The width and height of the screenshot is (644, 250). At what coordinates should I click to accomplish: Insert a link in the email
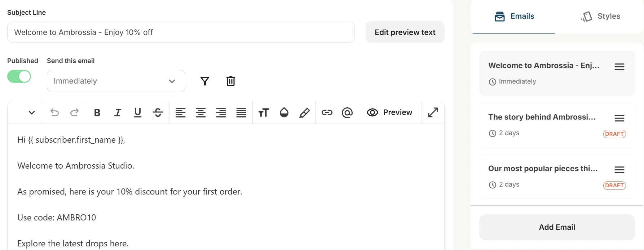coord(327,113)
